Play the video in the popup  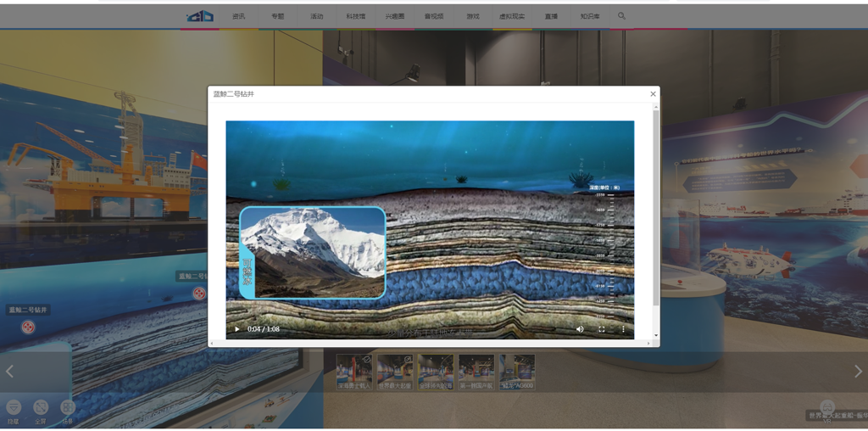tap(237, 329)
